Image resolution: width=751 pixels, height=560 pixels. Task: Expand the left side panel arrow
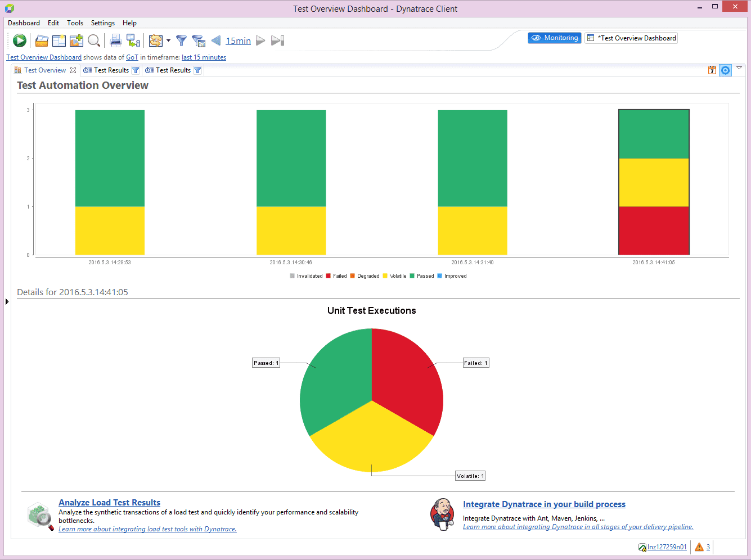click(x=7, y=302)
